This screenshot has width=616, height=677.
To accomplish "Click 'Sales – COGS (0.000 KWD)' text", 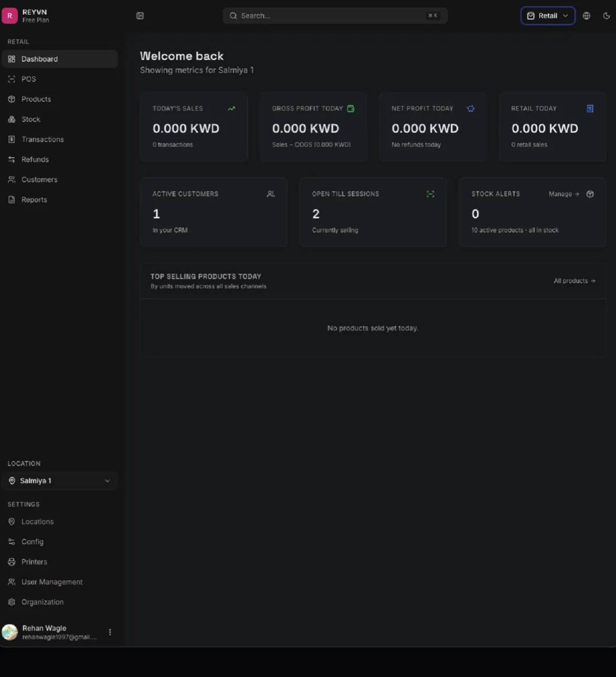I will coord(311,145).
